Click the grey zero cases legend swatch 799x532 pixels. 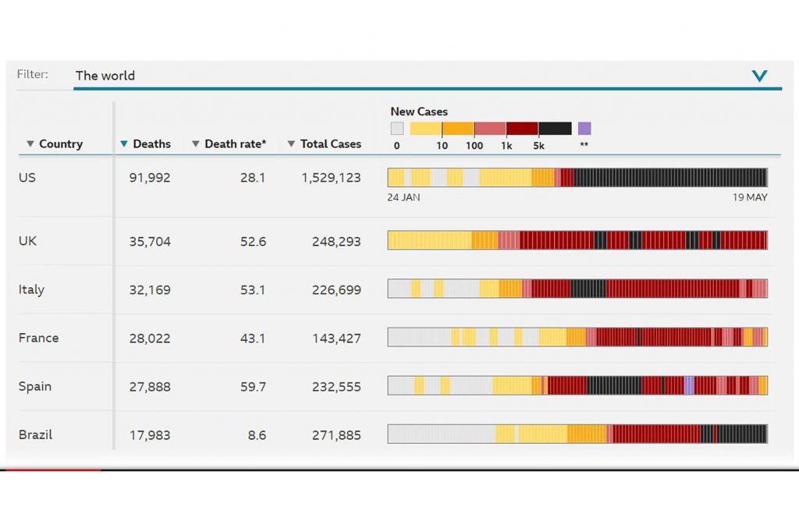click(x=397, y=129)
